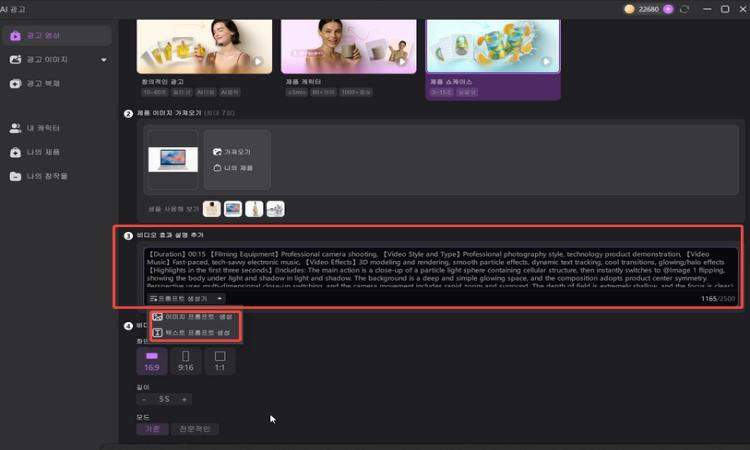Click the 나의 창작물 folder icon
Screen dimensions: 750x450
pyautogui.click(x=15, y=176)
